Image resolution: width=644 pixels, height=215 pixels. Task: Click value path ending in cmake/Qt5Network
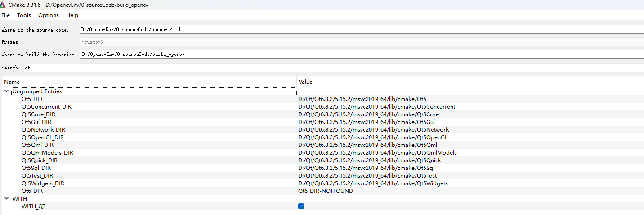(374, 130)
